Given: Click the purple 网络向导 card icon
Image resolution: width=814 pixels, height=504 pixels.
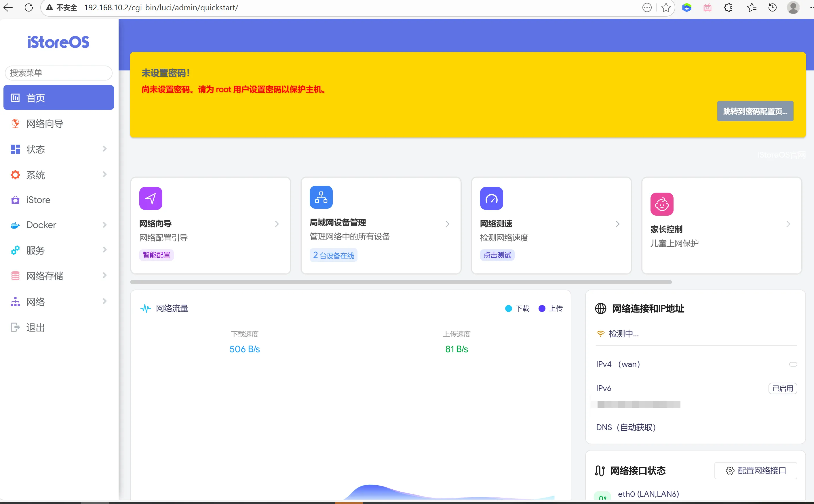Looking at the screenshot, I should point(151,198).
